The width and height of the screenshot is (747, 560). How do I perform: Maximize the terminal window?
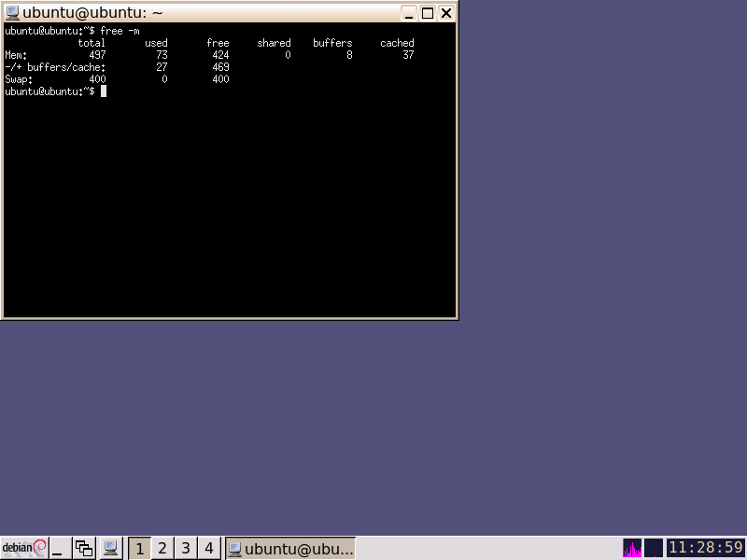[428, 13]
